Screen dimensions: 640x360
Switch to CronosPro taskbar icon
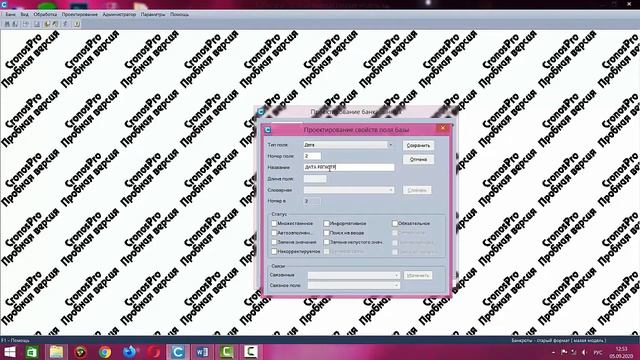178,352
